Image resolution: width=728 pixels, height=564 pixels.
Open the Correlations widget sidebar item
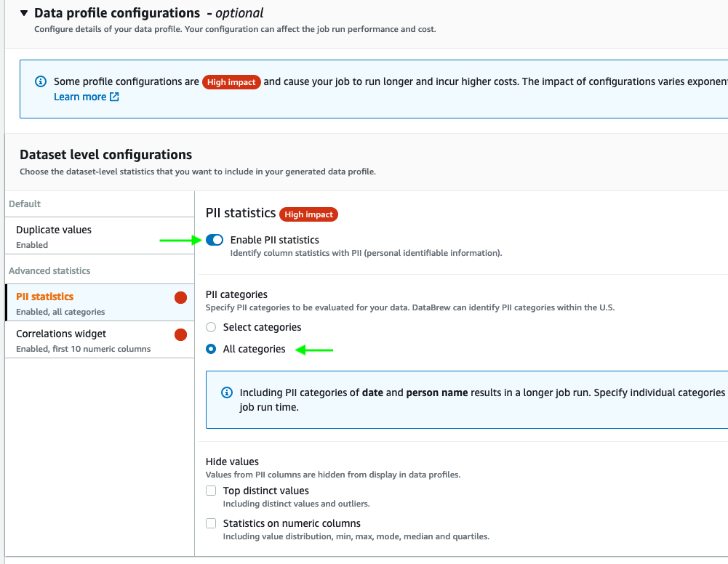pyautogui.click(x=61, y=334)
